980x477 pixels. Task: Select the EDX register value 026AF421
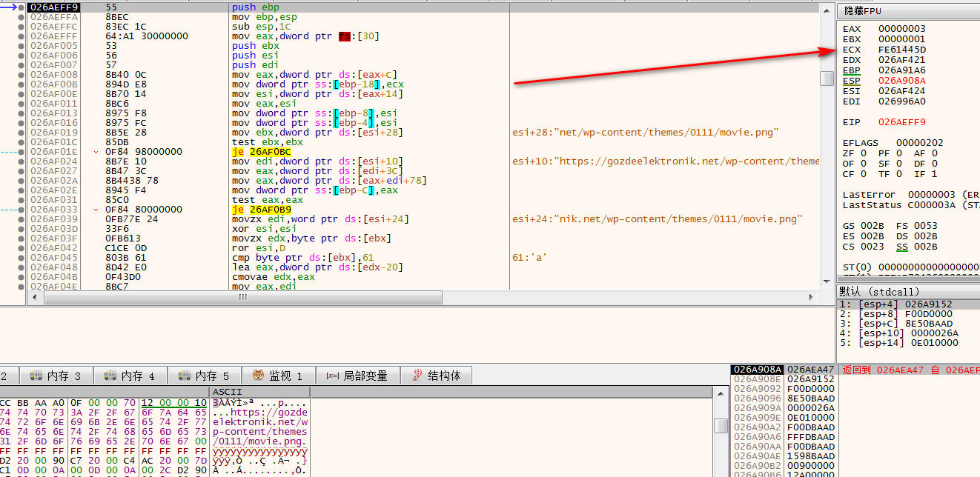point(902,60)
